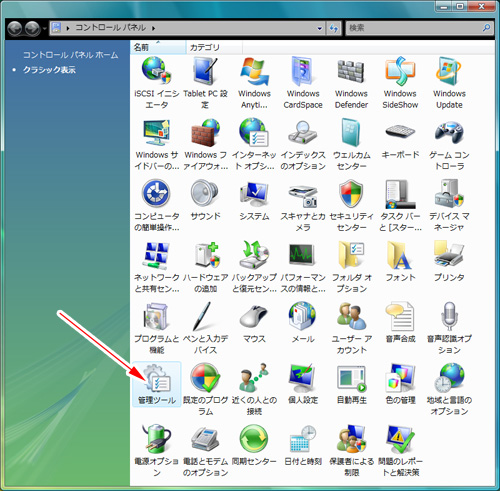Open Windows SideShow icon
The height and width of the screenshot is (491, 500).
point(400,71)
